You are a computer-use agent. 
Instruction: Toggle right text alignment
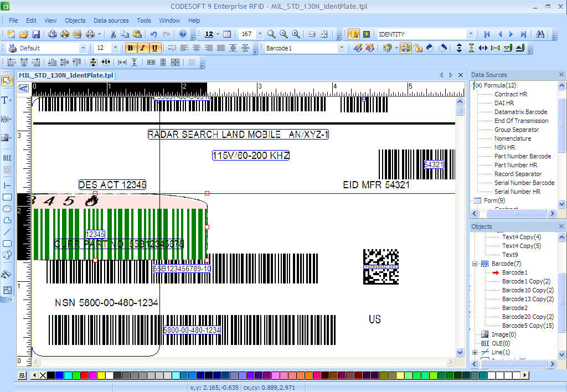(209, 48)
